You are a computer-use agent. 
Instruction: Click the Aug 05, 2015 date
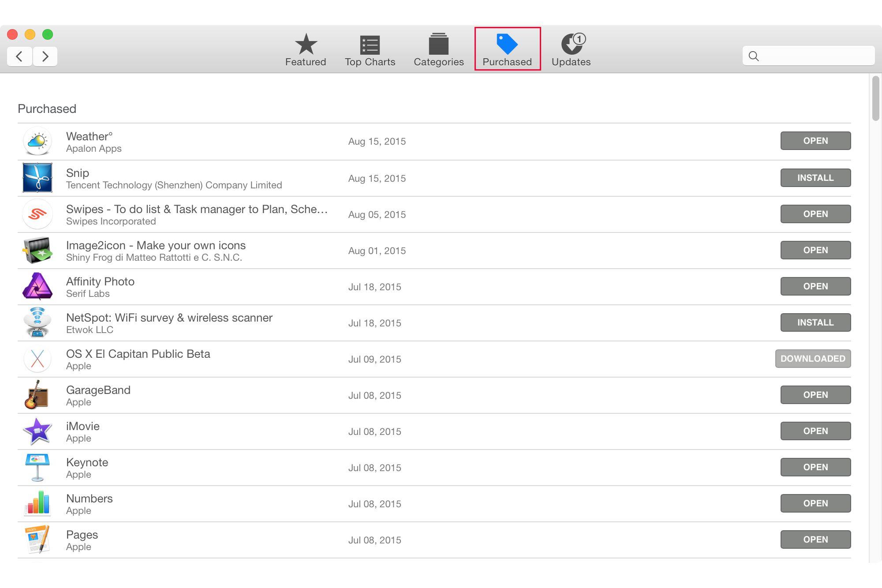[x=377, y=214]
